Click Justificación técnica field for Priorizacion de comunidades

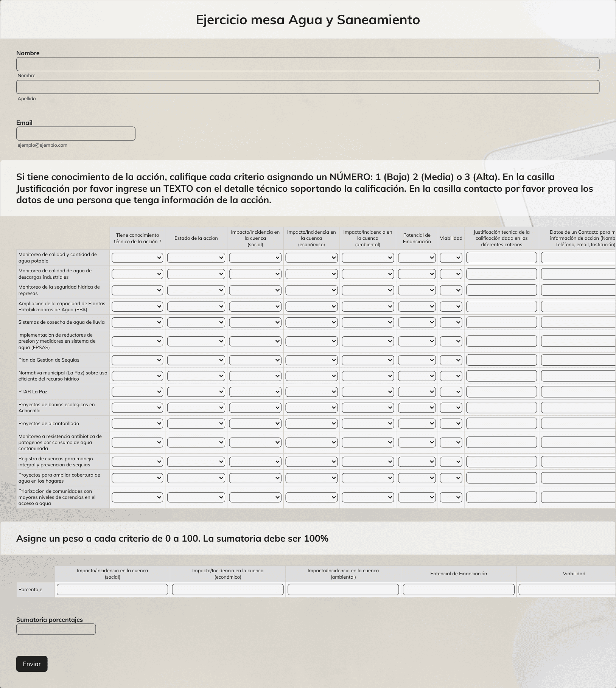tap(502, 497)
